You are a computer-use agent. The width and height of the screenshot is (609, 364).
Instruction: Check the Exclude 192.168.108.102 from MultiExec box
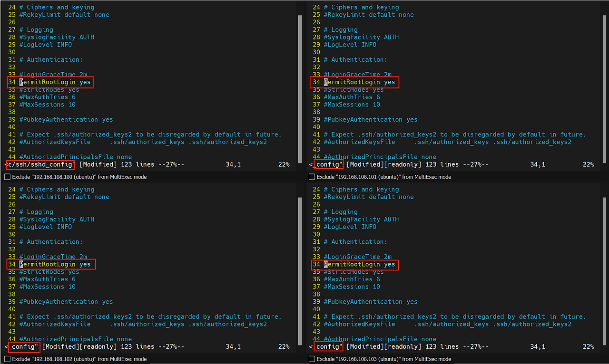[x=7, y=359]
